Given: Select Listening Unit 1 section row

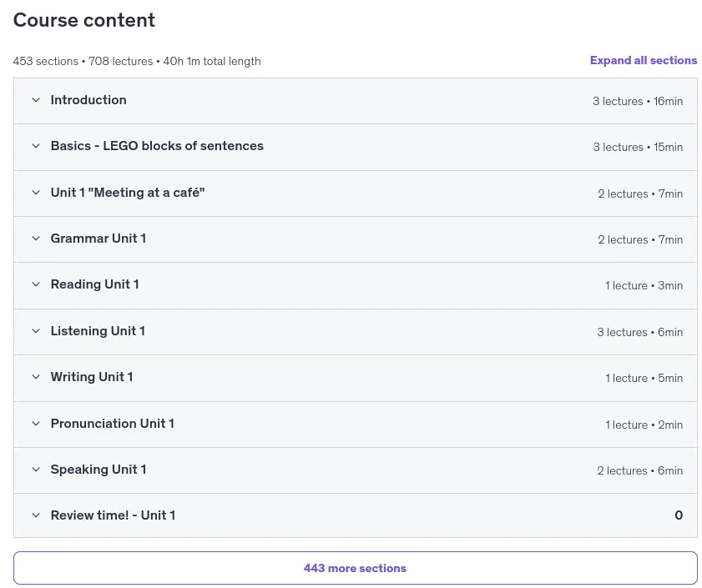Looking at the screenshot, I should click(356, 332).
